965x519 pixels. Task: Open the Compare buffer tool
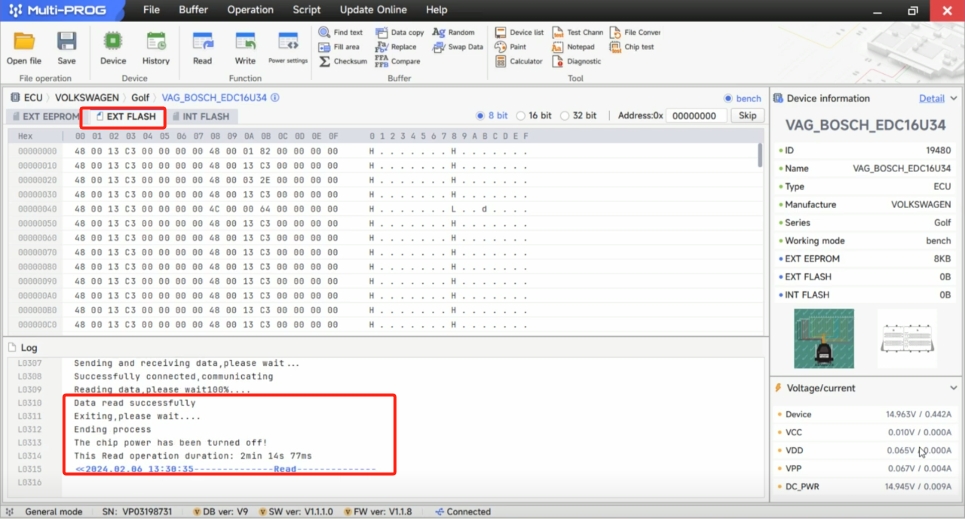click(398, 62)
